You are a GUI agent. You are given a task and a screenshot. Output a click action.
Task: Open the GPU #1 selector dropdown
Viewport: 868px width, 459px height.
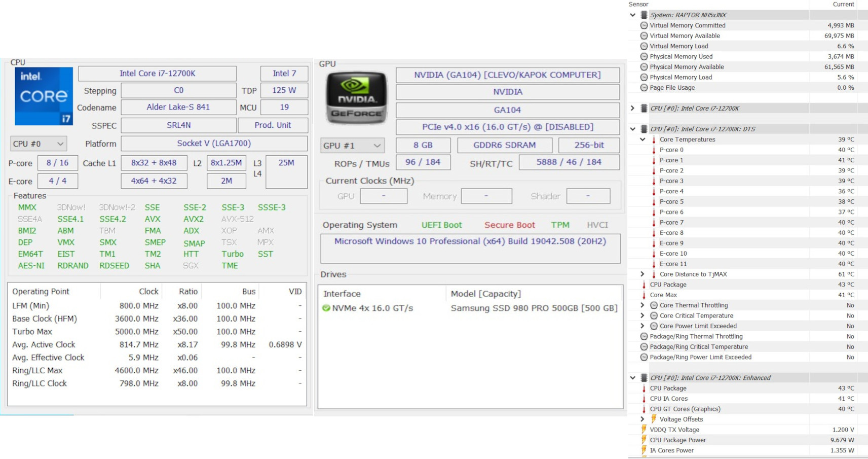click(352, 146)
